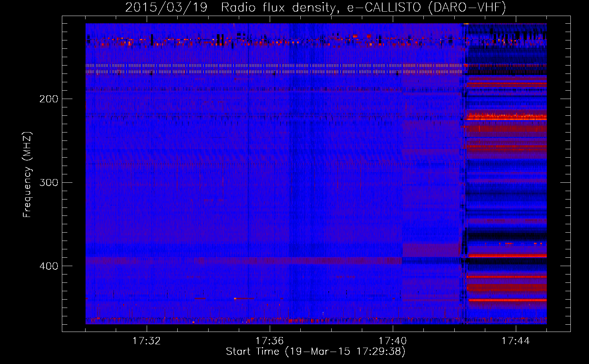Click the 200 MHz tick label
Image resolution: width=589 pixels, height=364 pixels.
49,99
